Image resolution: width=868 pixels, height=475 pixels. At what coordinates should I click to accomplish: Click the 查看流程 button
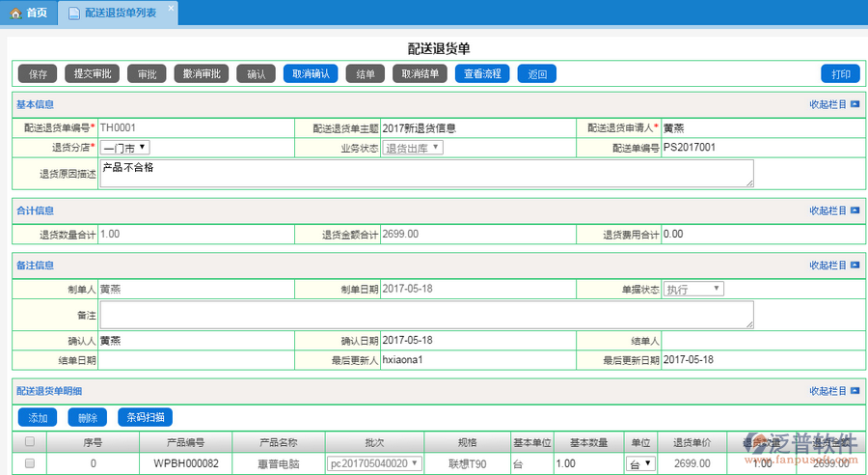482,74
